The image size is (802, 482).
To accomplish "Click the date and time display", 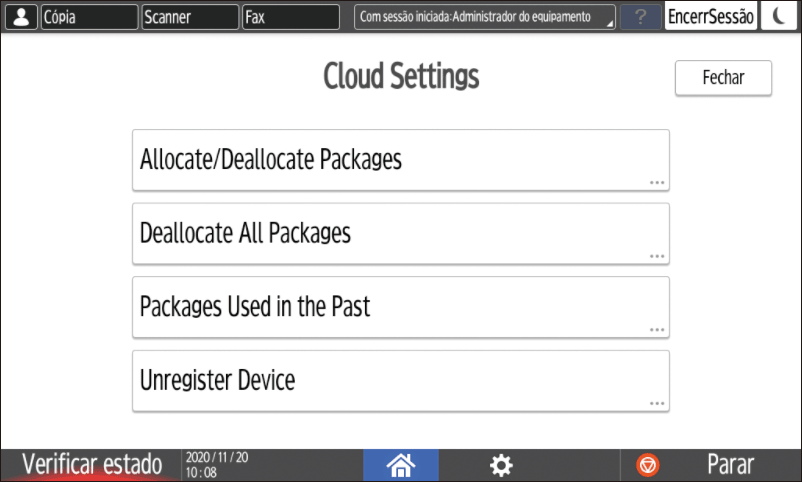I will tap(217, 464).
